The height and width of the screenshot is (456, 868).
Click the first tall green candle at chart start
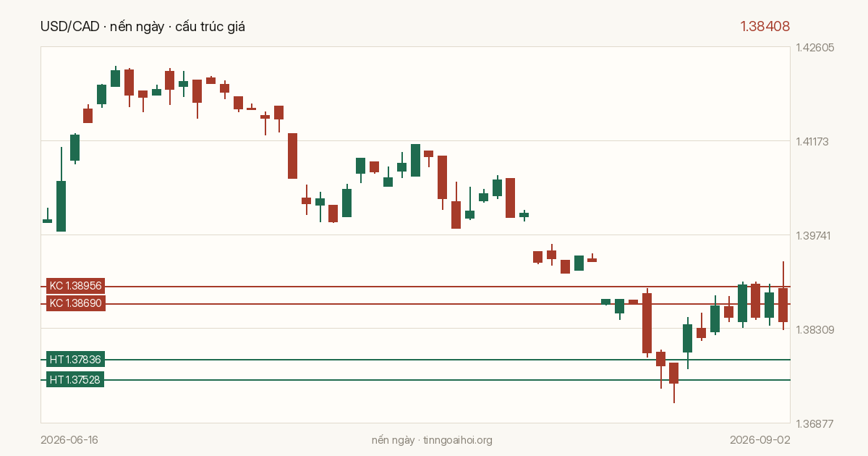click(61, 206)
